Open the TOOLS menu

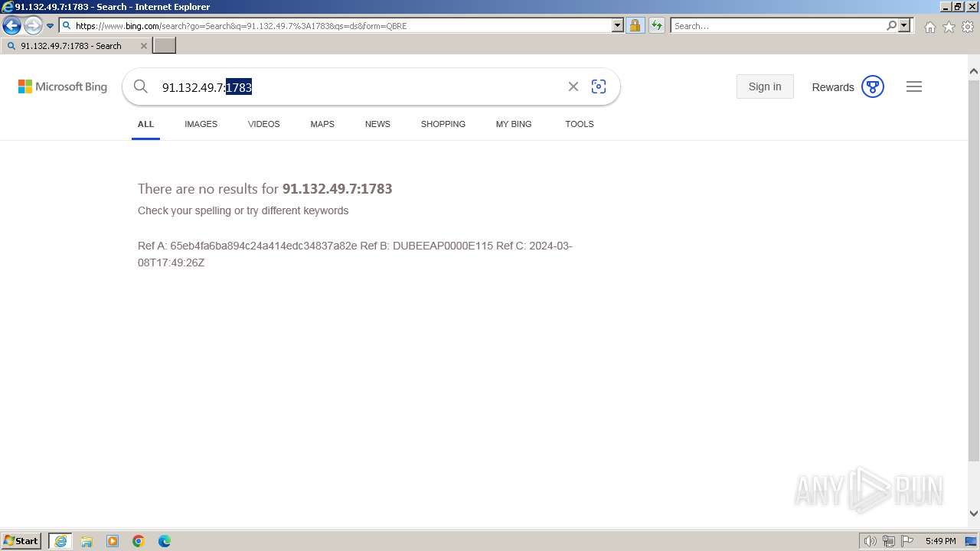click(580, 124)
